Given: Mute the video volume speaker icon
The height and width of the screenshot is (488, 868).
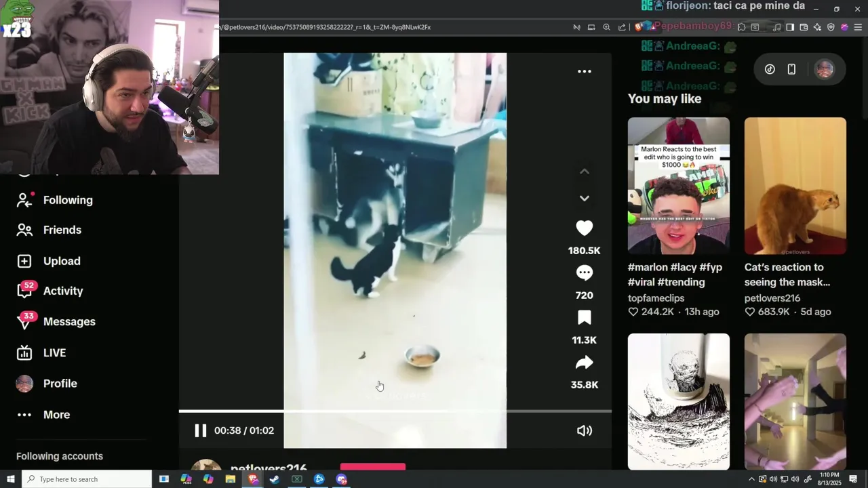Looking at the screenshot, I should click(584, 430).
